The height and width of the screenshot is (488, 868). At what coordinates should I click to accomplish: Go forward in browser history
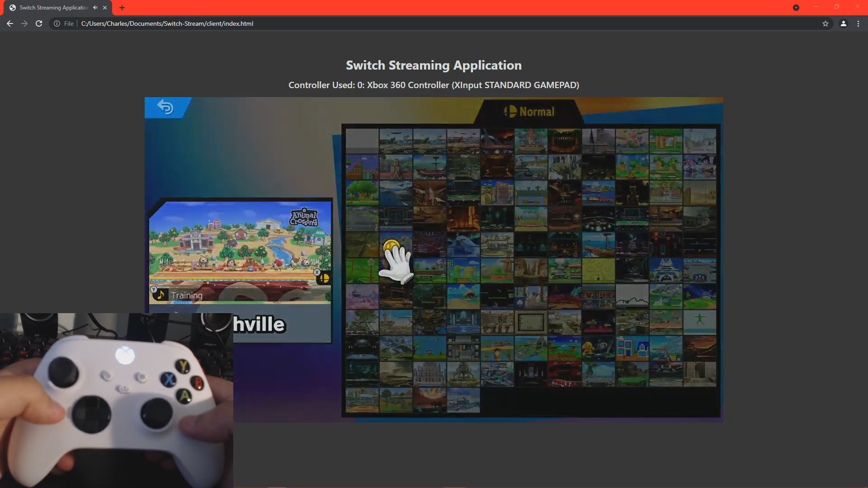(24, 23)
